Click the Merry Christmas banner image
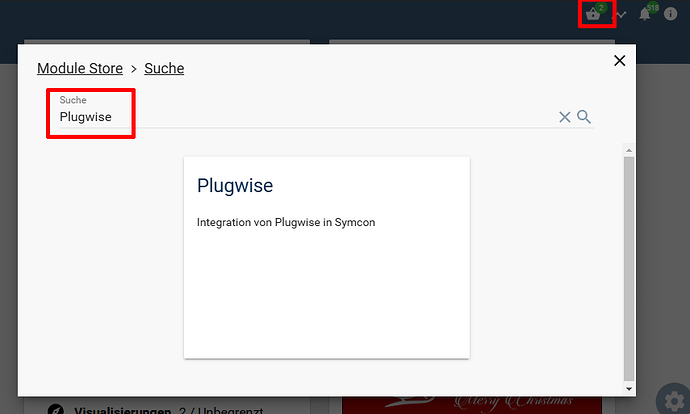This screenshot has height=414, width=690. coord(472,404)
